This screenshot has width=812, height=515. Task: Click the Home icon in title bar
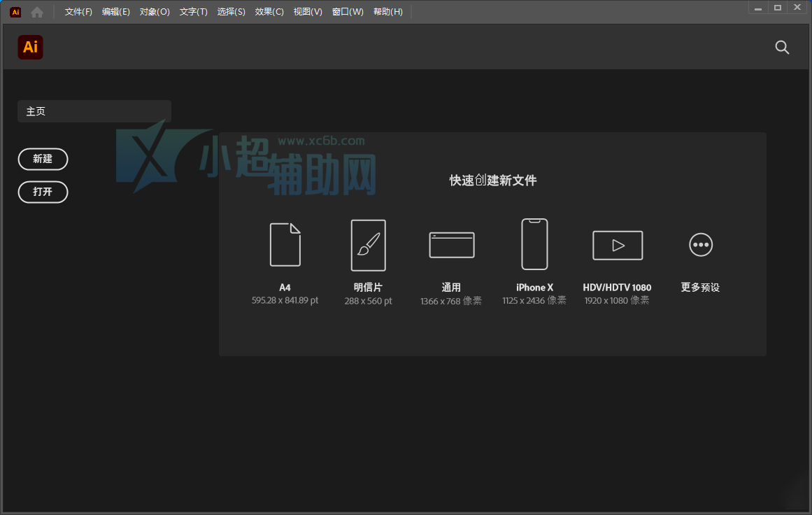(37, 12)
